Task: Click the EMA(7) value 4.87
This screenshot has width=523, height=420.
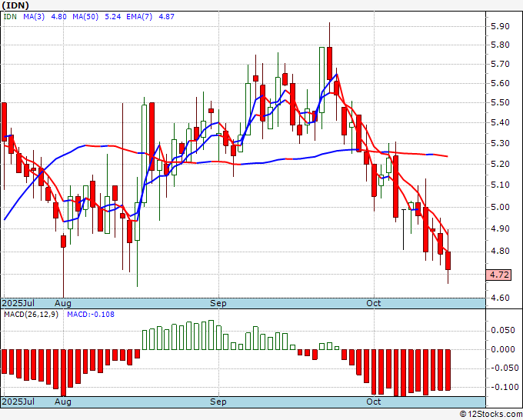Action: click(x=166, y=16)
